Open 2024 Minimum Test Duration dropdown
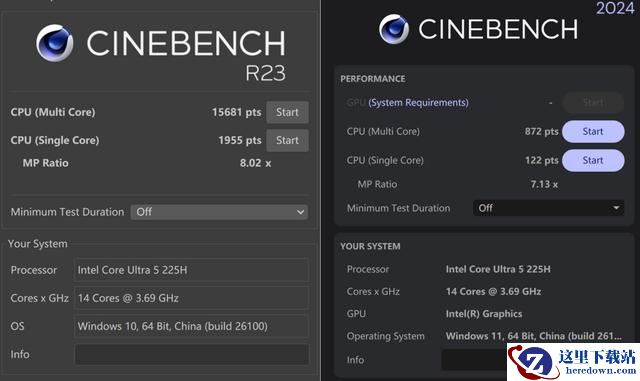The height and width of the screenshot is (381, 640). click(548, 208)
